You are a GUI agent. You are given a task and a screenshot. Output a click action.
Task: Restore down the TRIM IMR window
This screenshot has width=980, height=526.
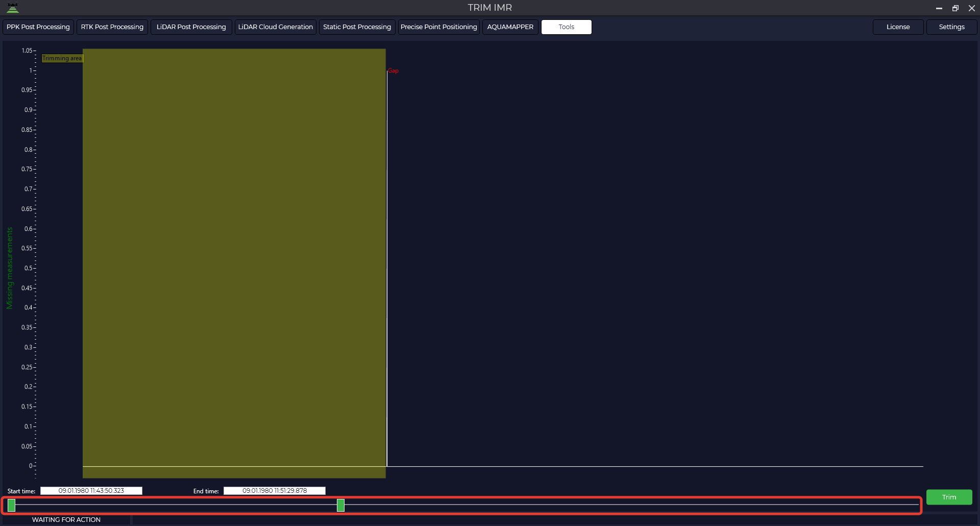coord(955,8)
